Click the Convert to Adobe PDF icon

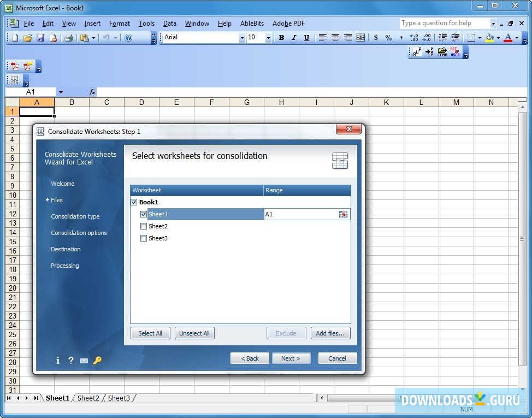15,66
